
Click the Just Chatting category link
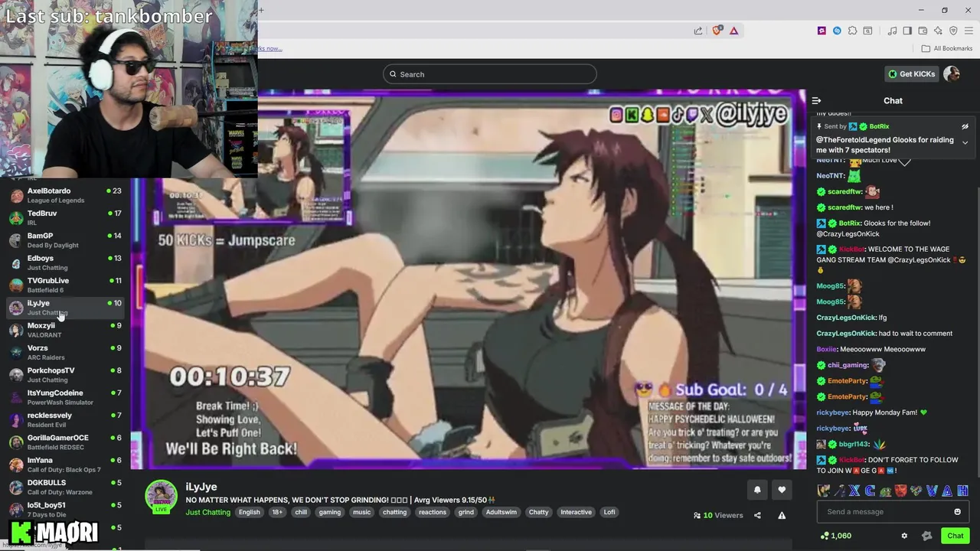tap(207, 512)
